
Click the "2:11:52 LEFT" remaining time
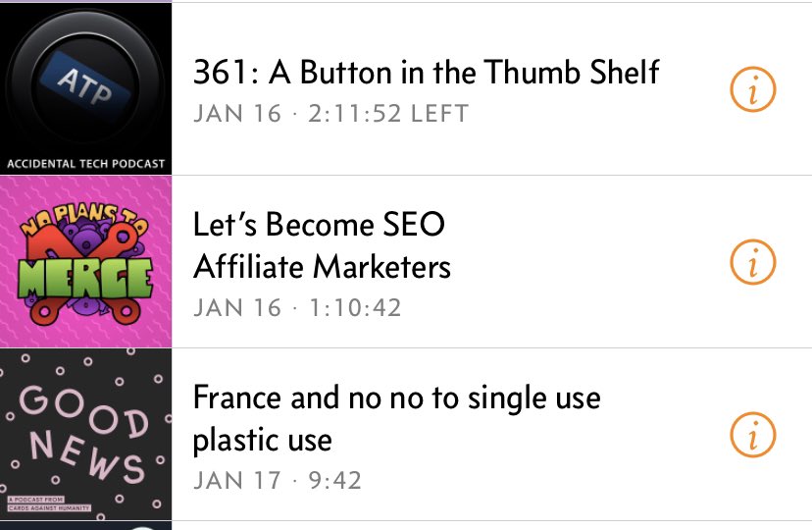388,114
